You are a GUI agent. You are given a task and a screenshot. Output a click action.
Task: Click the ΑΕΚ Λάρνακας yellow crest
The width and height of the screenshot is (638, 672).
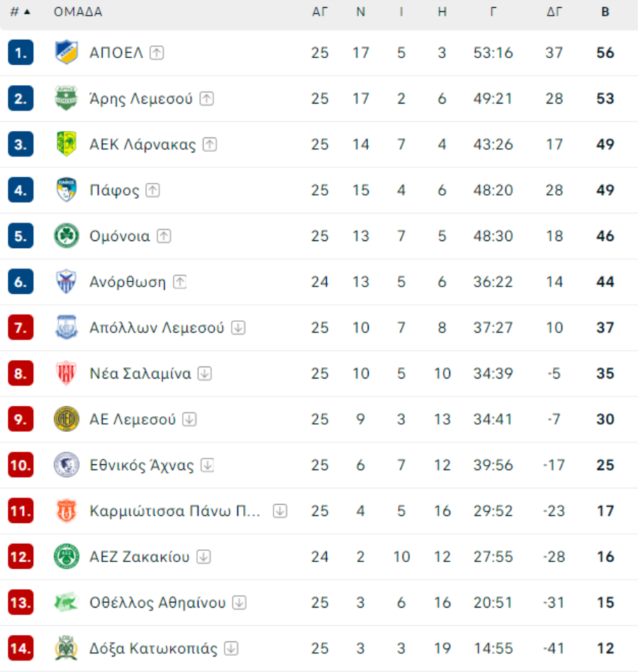click(67, 144)
